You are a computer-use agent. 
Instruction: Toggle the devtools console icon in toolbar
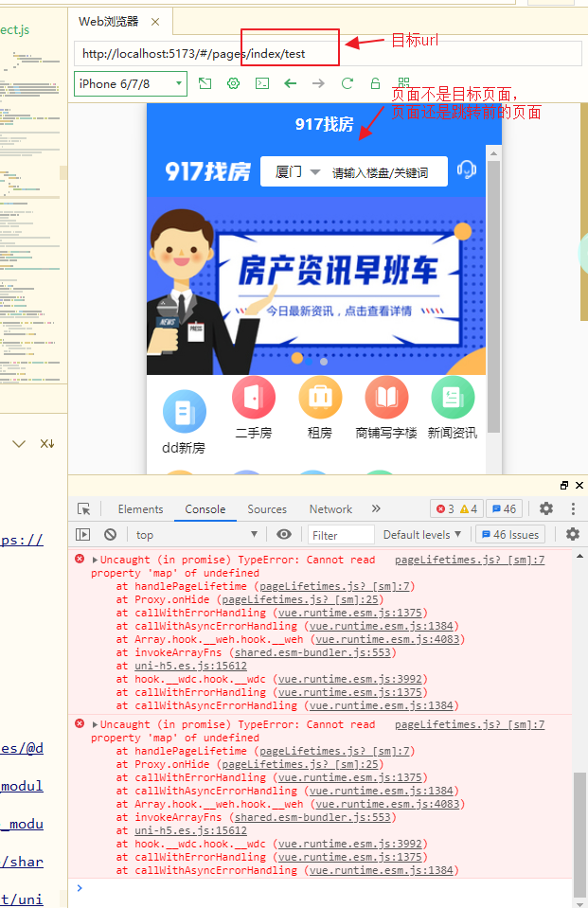click(262, 84)
